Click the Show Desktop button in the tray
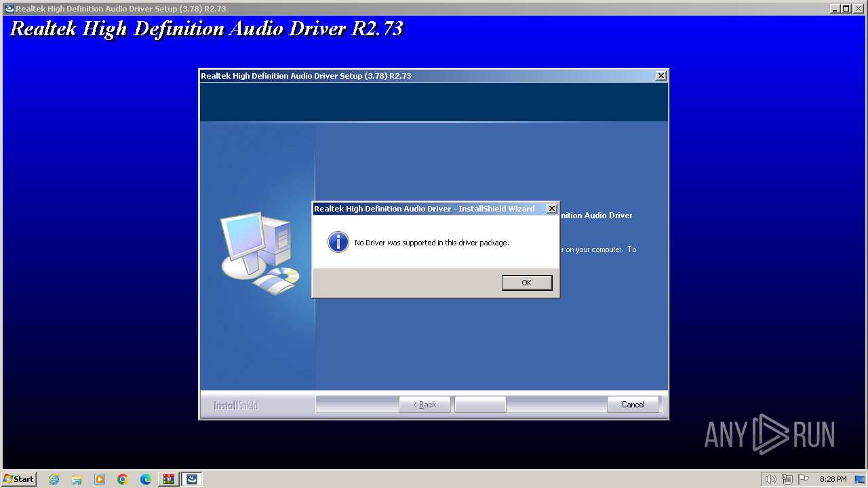Viewport: 868px width, 488px height. [861, 479]
